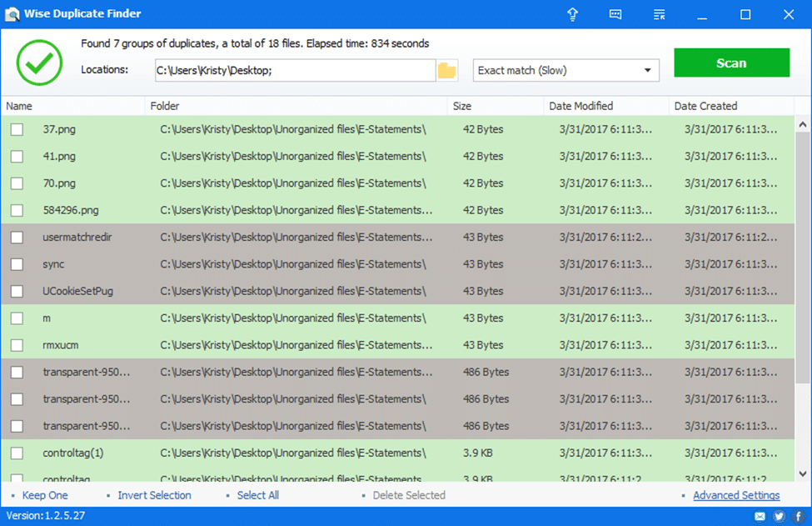Image resolution: width=812 pixels, height=526 pixels.
Task: Expand the Exact match (Slow) dropdown
Action: coord(565,71)
